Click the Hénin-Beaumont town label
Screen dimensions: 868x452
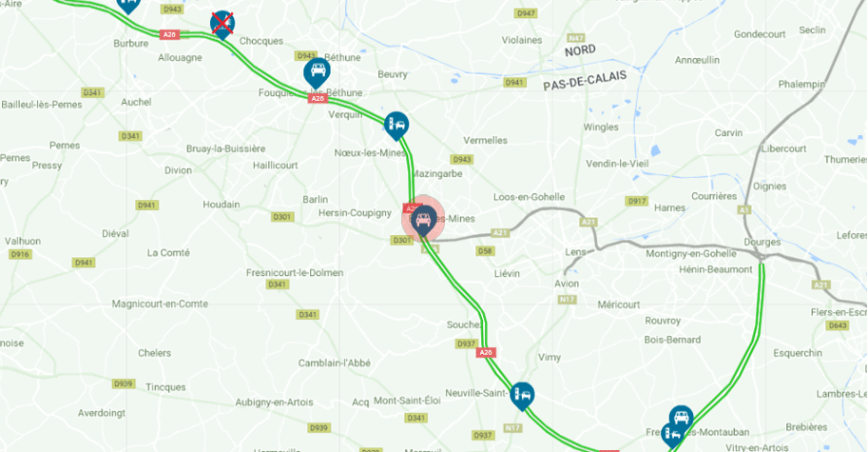point(716,269)
